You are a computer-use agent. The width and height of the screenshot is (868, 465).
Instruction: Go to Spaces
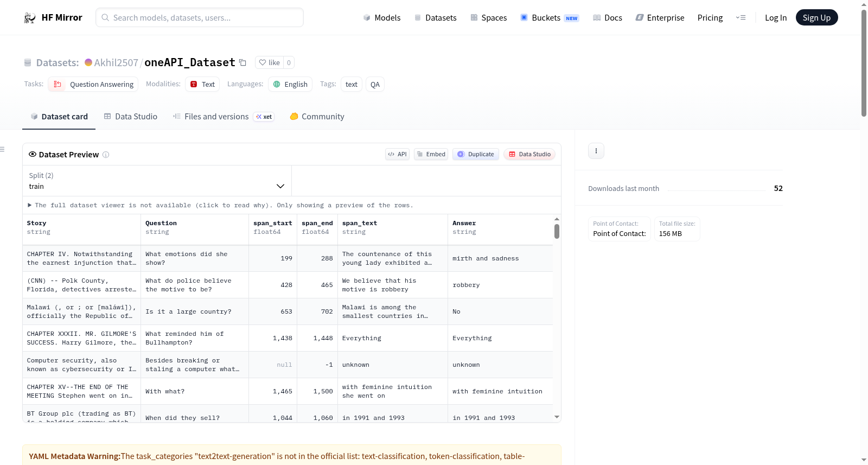489,18
